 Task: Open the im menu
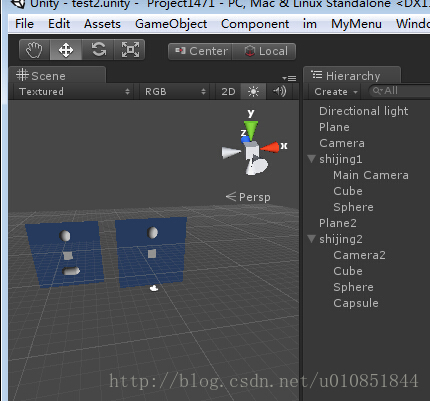310,24
